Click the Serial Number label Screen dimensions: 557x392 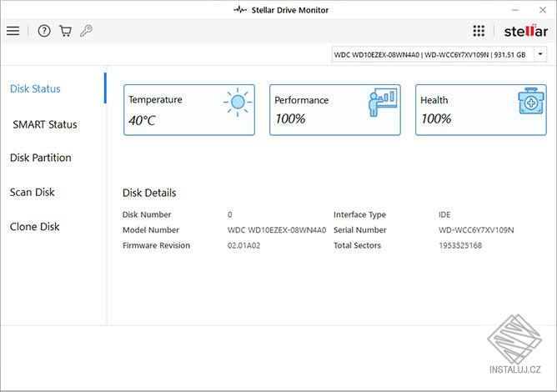click(360, 230)
